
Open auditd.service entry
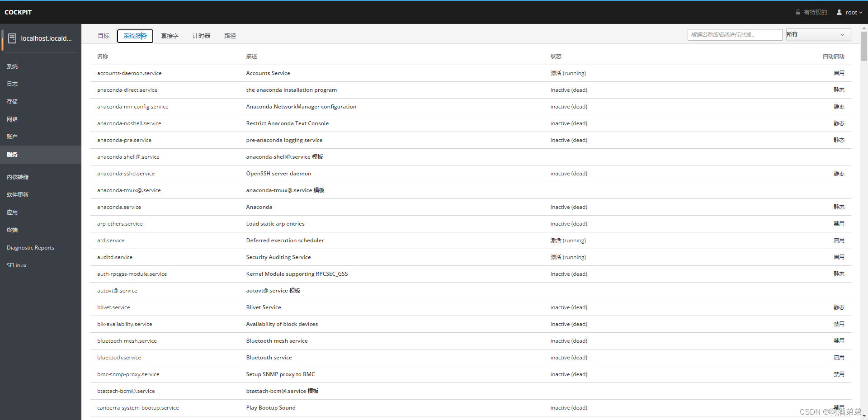pyautogui.click(x=471, y=257)
